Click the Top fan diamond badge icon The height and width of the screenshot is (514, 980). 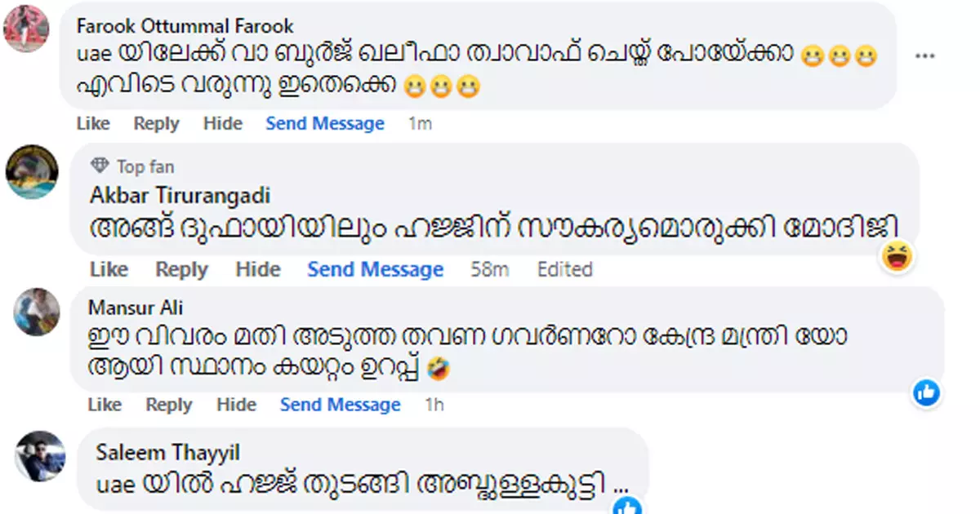[x=100, y=166]
